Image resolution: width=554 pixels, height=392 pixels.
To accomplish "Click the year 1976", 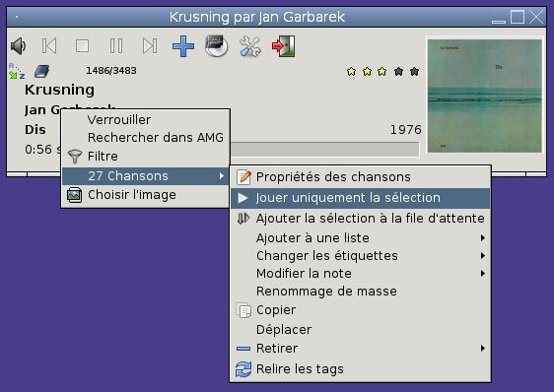I will point(405,130).
